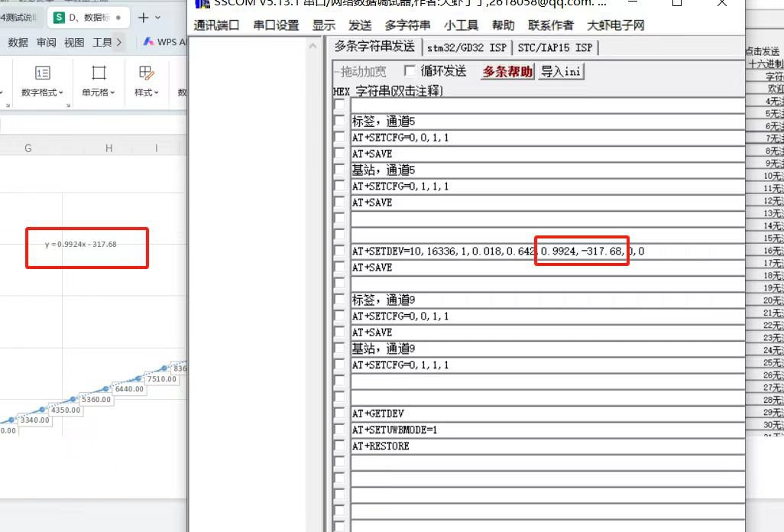Click the AT+RESTORE command field
The height and width of the screenshot is (532, 784).
[x=546, y=446]
